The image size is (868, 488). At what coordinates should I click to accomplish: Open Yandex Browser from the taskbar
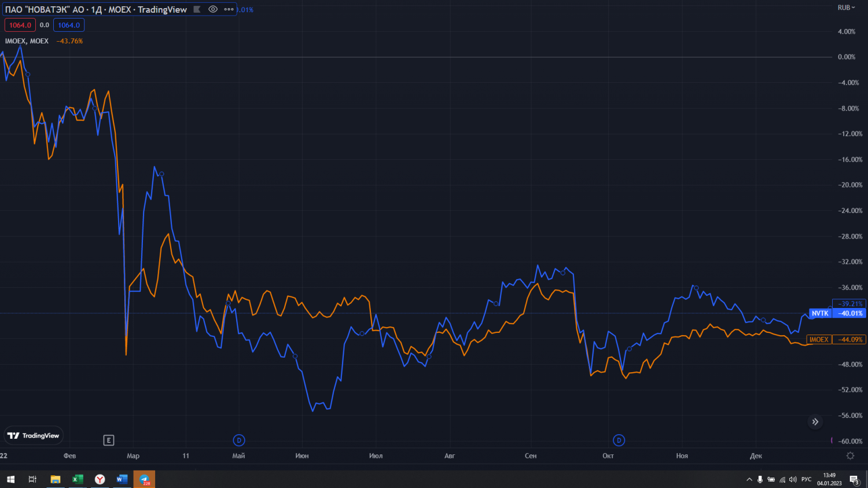100,479
